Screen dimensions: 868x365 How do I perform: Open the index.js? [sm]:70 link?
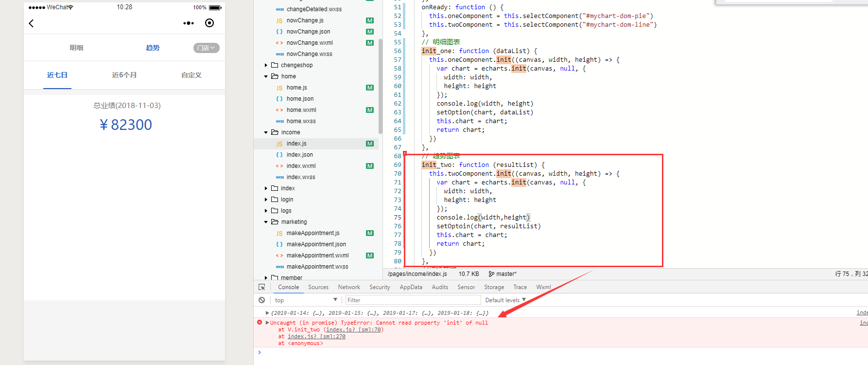pos(353,329)
